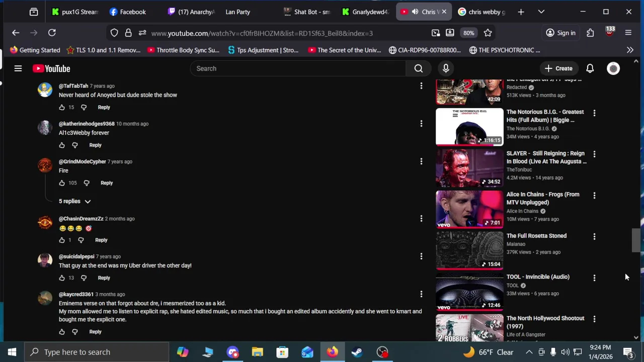The width and height of the screenshot is (644, 362).
Task: Open action menu for @ChasinDreamzZz comment
Action: (x=421, y=219)
